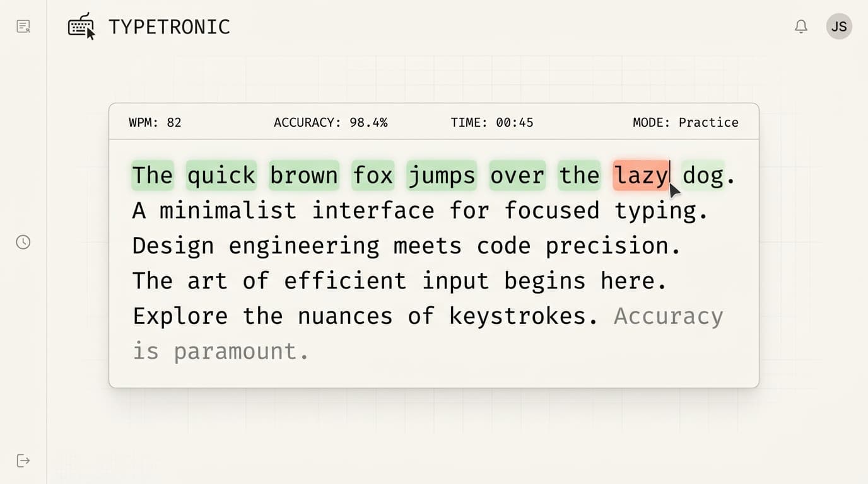Select the MODE: Practice label

click(686, 122)
